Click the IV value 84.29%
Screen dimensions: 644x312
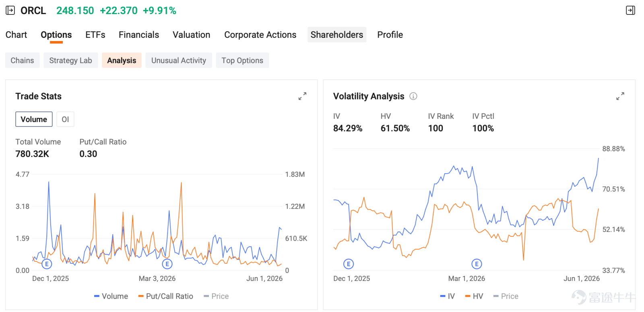pyautogui.click(x=348, y=128)
